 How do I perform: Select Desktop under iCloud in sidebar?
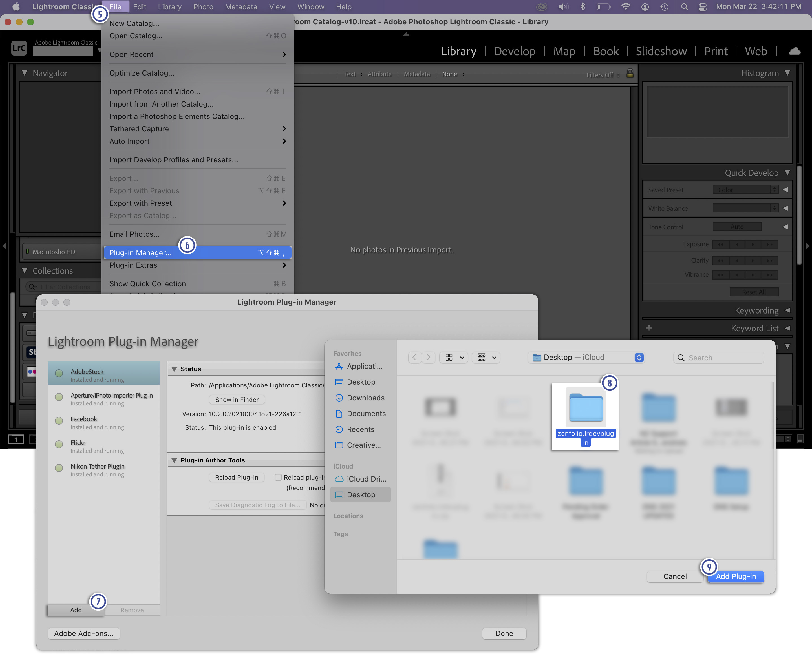click(360, 494)
